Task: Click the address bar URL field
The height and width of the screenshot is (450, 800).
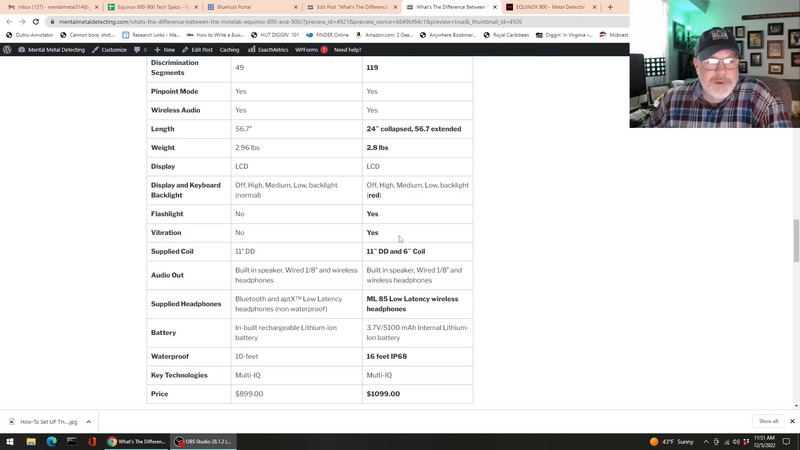Action: 300,21
